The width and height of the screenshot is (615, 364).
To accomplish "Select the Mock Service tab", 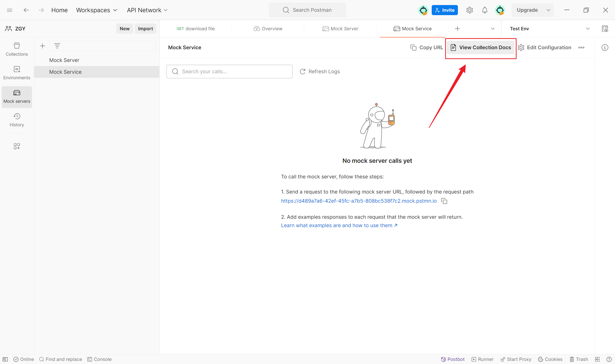I will tap(412, 29).
